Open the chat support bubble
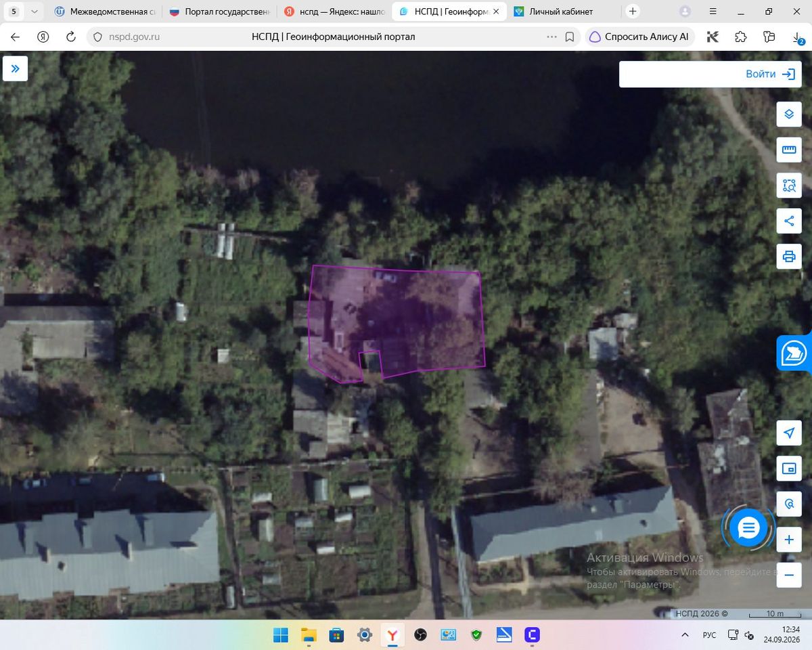The height and width of the screenshot is (650, 812). pyautogui.click(x=748, y=527)
